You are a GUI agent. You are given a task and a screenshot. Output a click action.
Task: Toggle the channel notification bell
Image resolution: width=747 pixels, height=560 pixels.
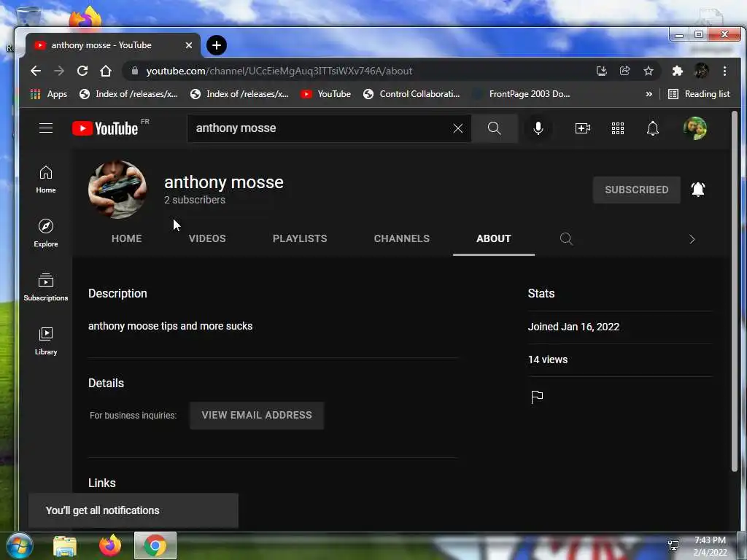pos(698,190)
